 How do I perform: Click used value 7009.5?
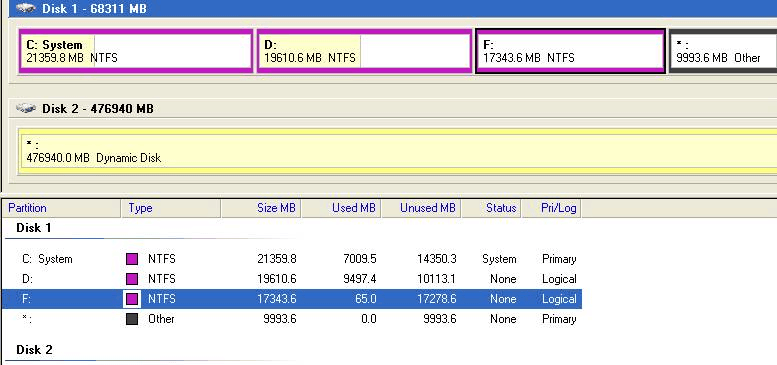point(359,259)
